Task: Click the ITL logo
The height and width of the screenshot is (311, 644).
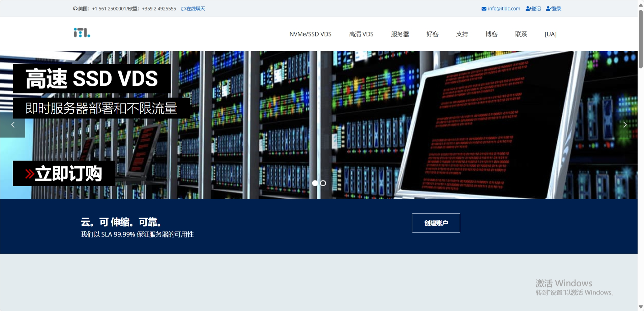Action: (x=81, y=33)
